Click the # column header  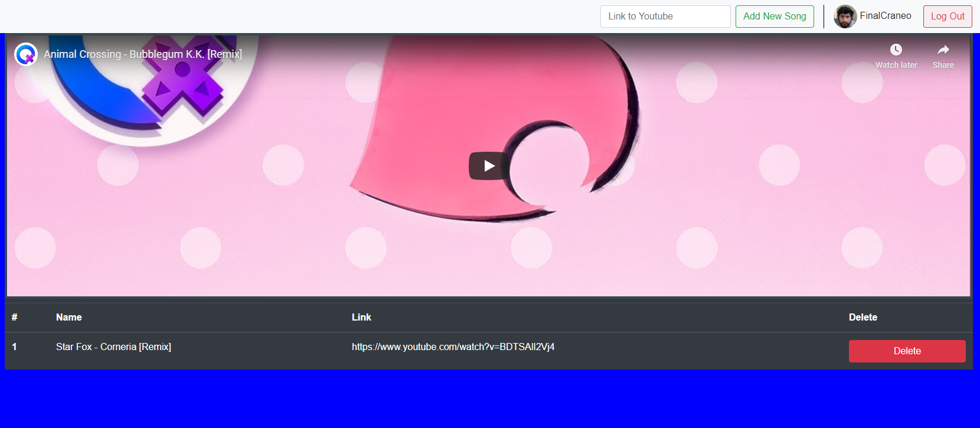(x=14, y=318)
